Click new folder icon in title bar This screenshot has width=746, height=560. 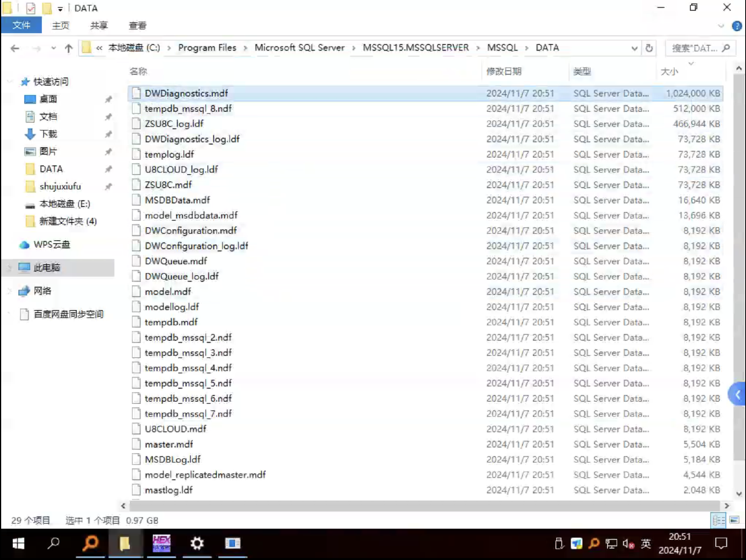[x=47, y=8]
